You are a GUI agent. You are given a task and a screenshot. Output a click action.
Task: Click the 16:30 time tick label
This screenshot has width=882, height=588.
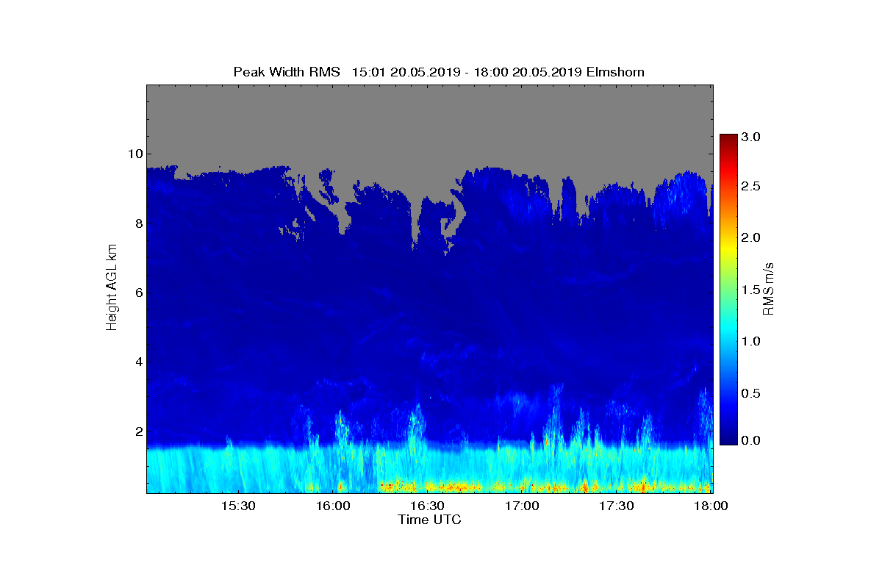point(429,506)
